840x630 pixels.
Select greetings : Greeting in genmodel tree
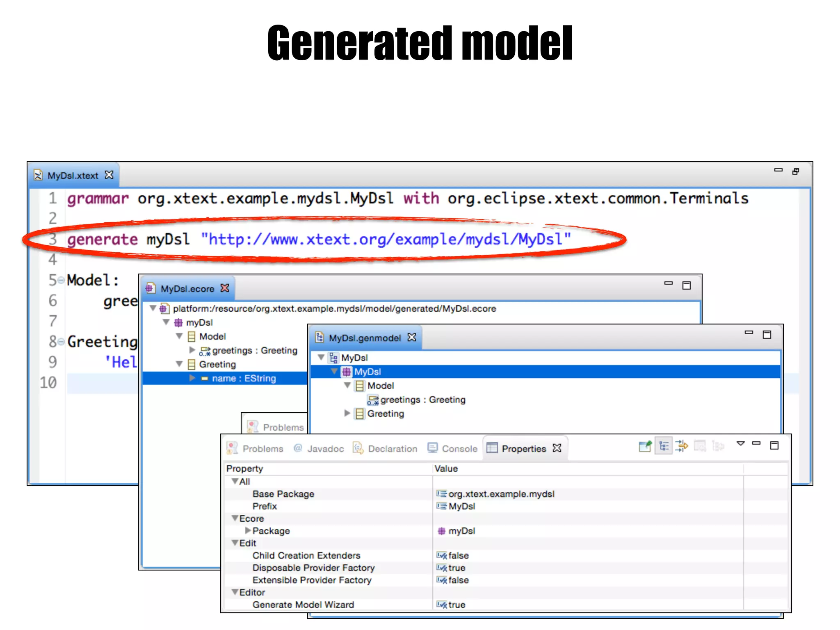(x=422, y=399)
